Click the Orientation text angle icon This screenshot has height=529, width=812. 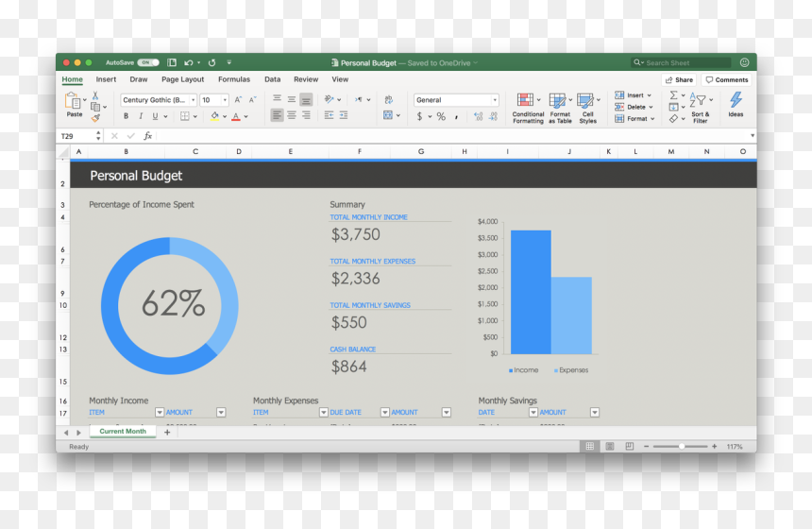tap(329, 99)
